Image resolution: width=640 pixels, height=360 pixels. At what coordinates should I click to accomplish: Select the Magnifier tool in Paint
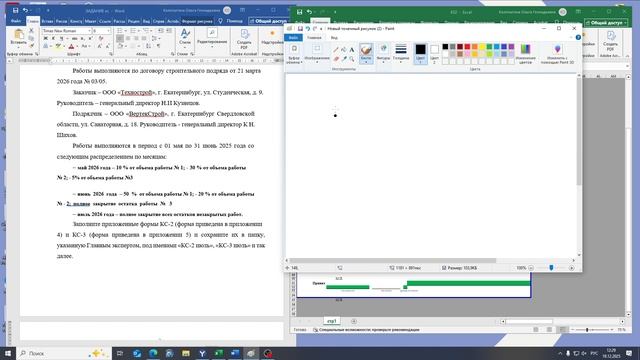pos(351,59)
